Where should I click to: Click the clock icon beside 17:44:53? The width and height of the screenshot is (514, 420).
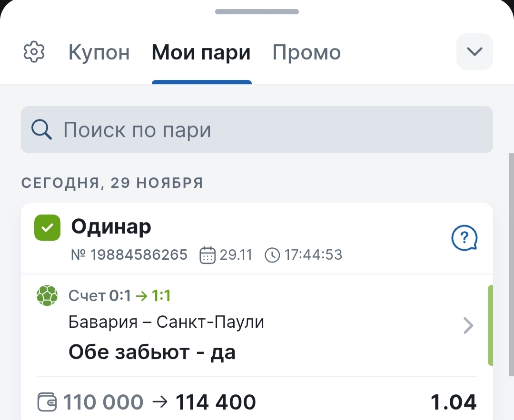click(272, 255)
